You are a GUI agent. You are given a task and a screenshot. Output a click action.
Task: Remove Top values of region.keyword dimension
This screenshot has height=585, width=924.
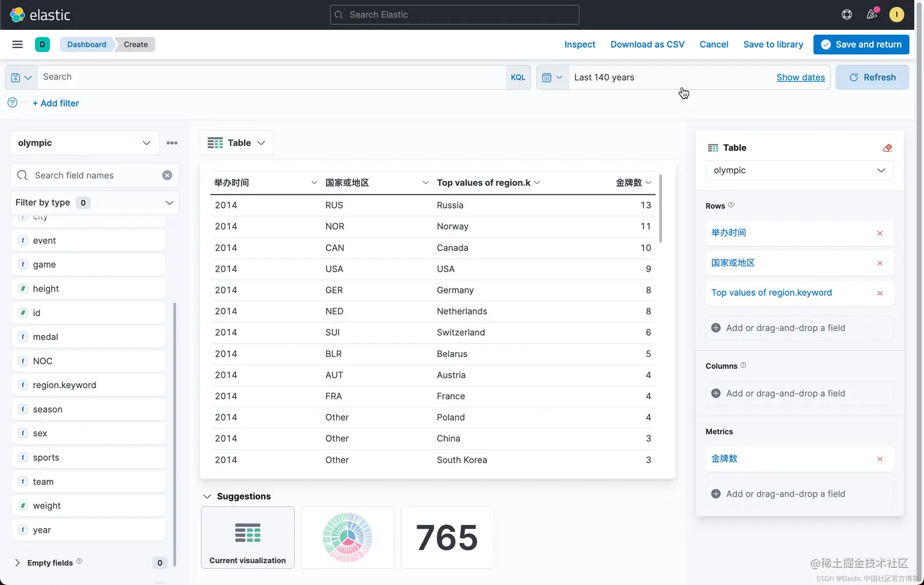point(880,293)
